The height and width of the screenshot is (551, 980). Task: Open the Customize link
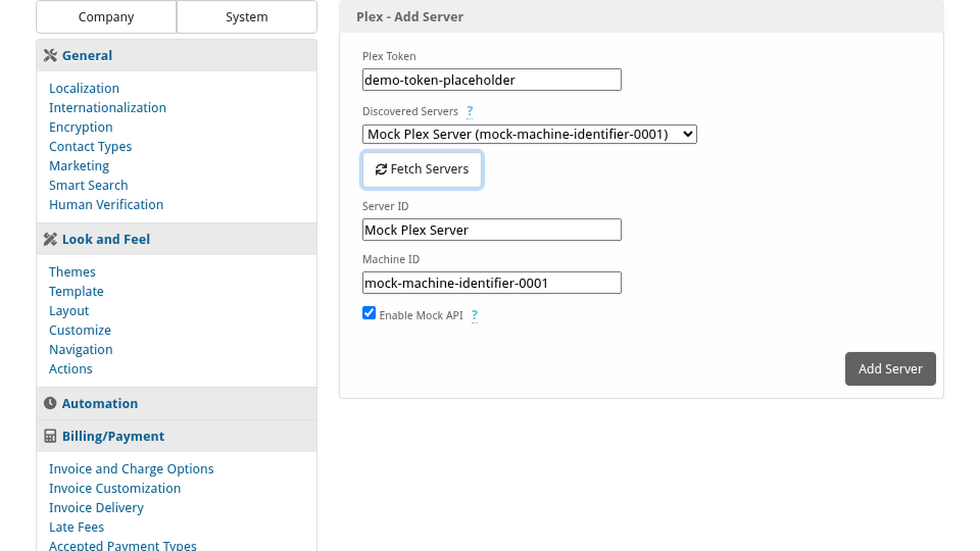80,330
